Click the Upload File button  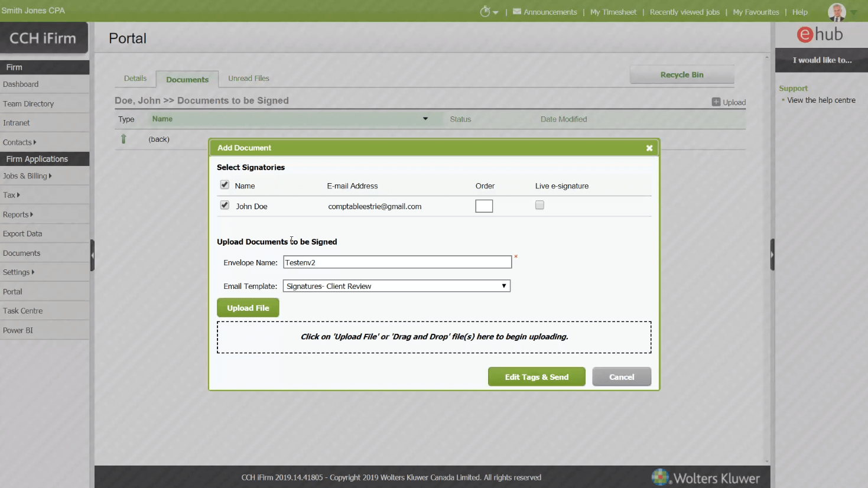click(248, 308)
